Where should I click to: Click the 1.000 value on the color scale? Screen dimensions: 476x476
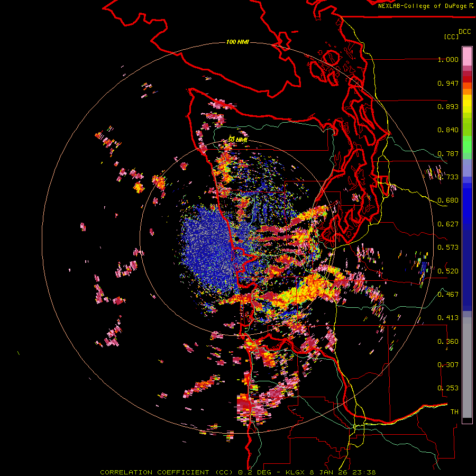click(x=448, y=59)
